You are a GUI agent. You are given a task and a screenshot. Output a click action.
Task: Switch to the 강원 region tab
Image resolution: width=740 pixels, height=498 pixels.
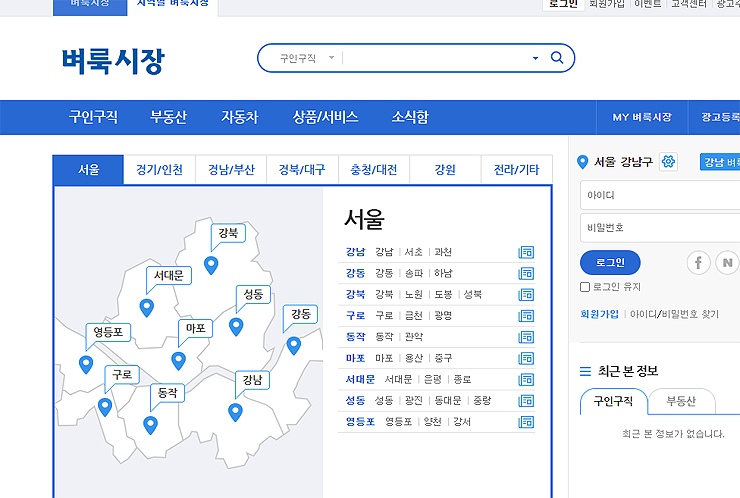(x=445, y=169)
